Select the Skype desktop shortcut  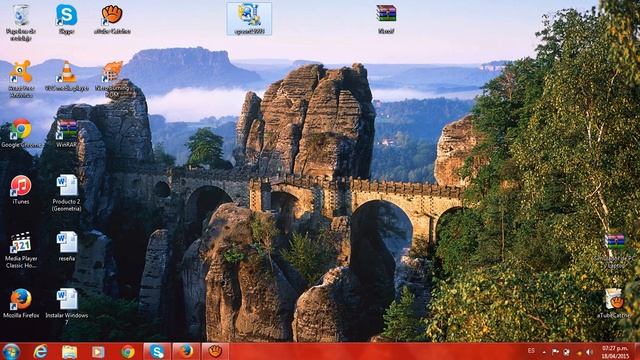pos(66,19)
